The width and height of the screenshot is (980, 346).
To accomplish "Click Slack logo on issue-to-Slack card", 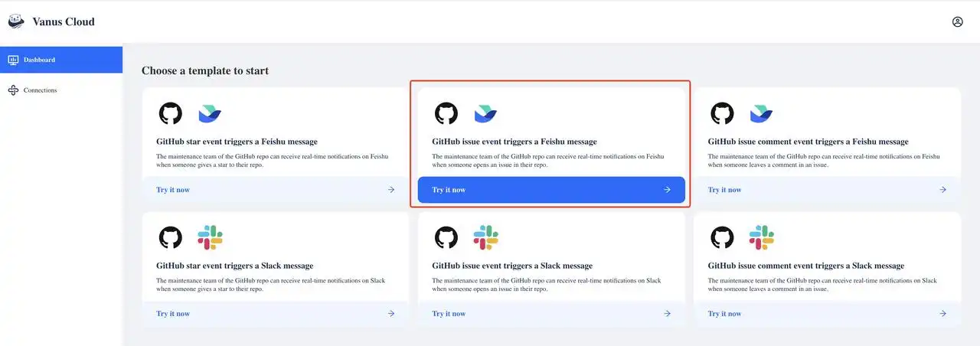I will click(485, 238).
